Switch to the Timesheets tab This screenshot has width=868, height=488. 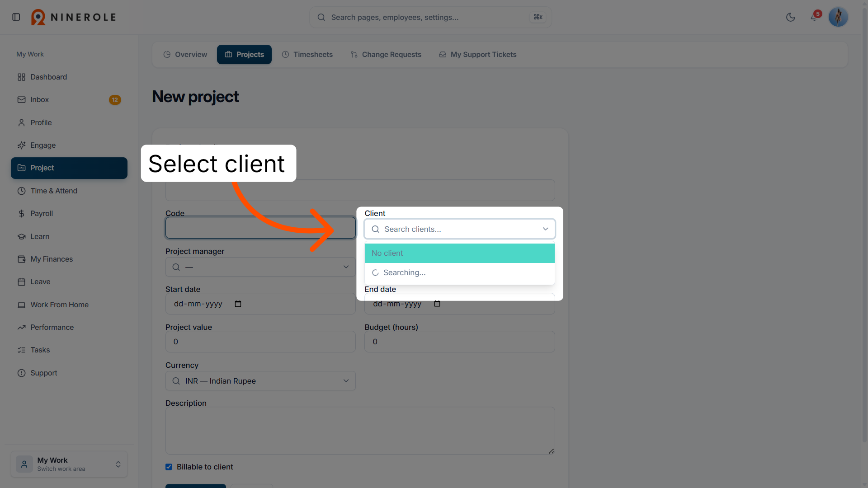coord(307,54)
